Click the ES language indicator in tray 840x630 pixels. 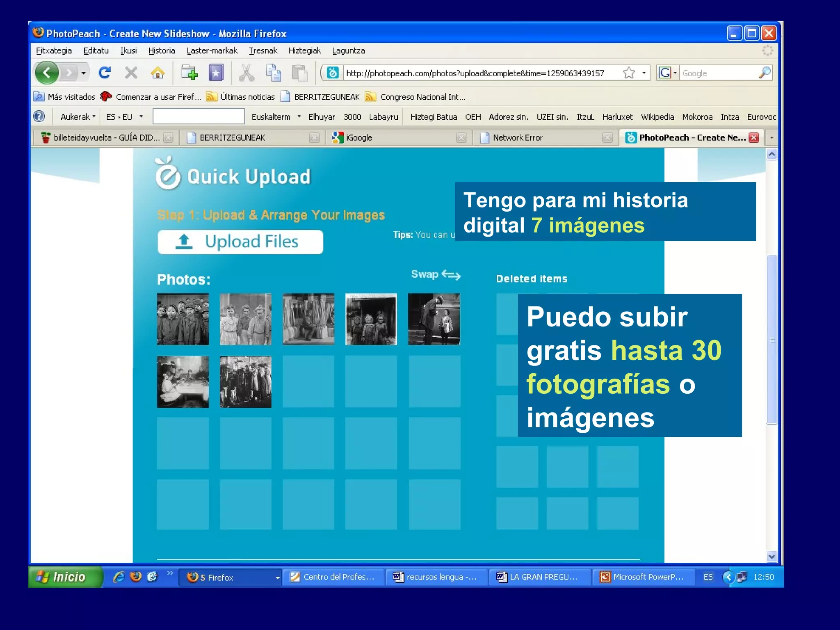coord(708,577)
